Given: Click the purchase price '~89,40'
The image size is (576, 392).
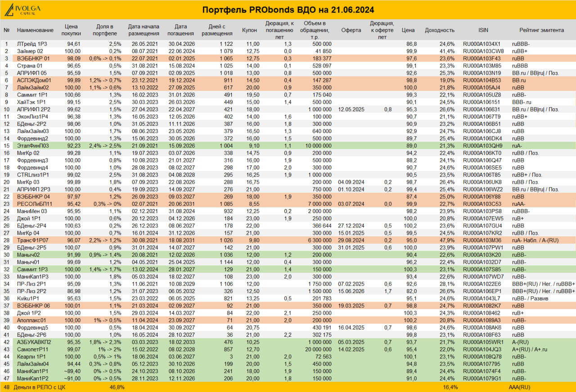Looking at the screenshot, I should 73,371.
